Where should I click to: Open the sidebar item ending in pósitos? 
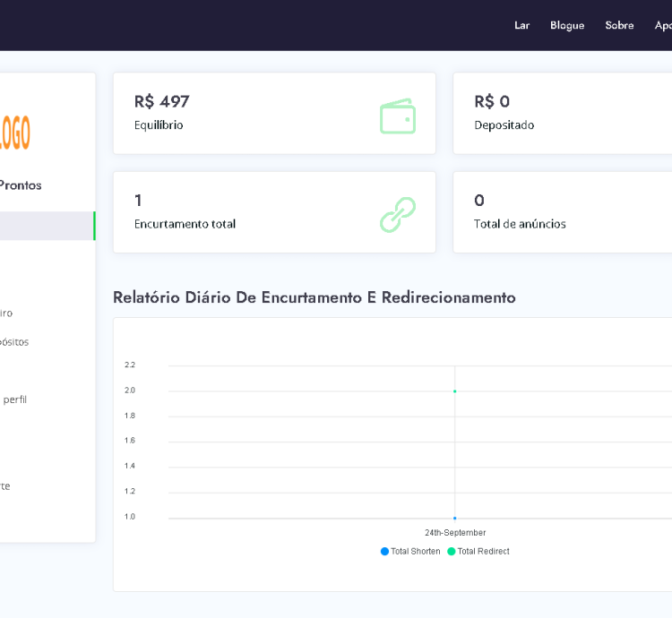point(14,342)
